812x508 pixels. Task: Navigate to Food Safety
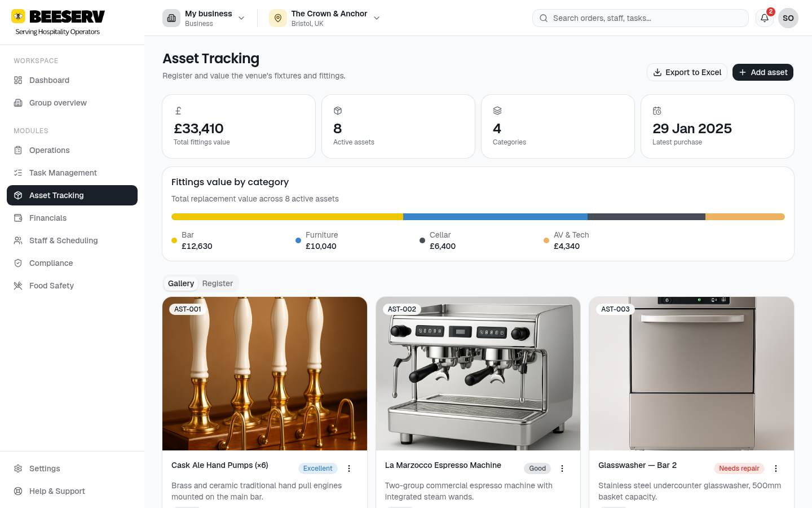click(72, 286)
